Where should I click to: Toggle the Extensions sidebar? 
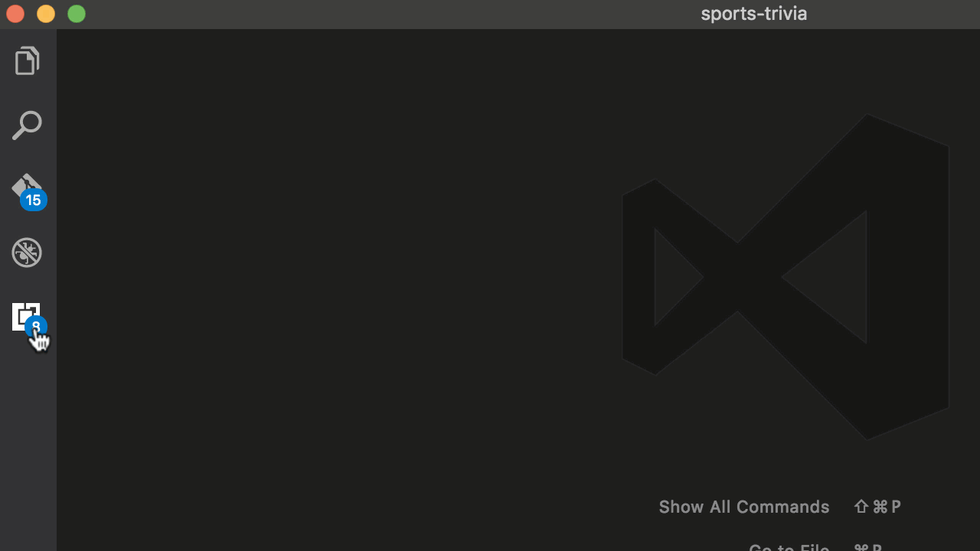pyautogui.click(x=27, y=316)
